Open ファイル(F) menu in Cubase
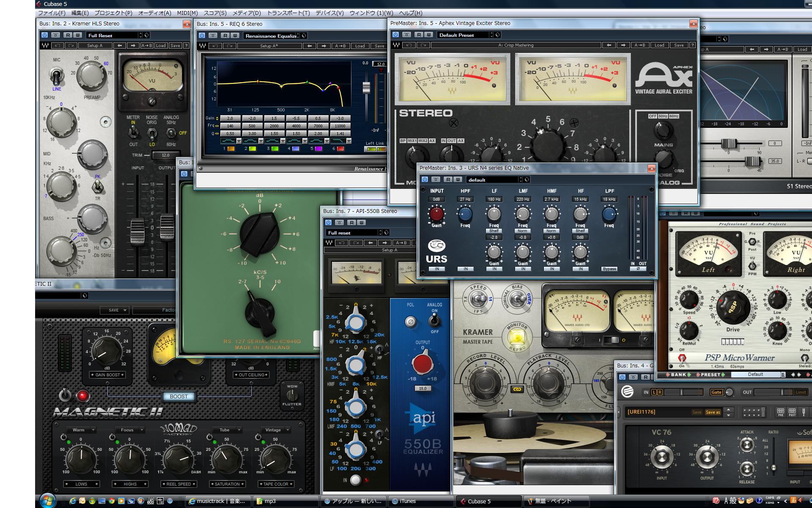This screenshot has height=508, width=812. click(x=52, y=13)
